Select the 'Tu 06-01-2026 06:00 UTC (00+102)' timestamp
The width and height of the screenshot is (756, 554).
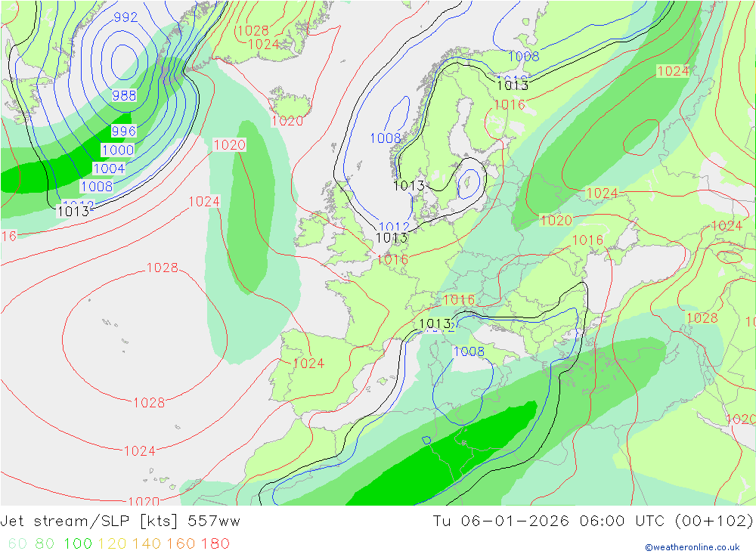(593, 522)
